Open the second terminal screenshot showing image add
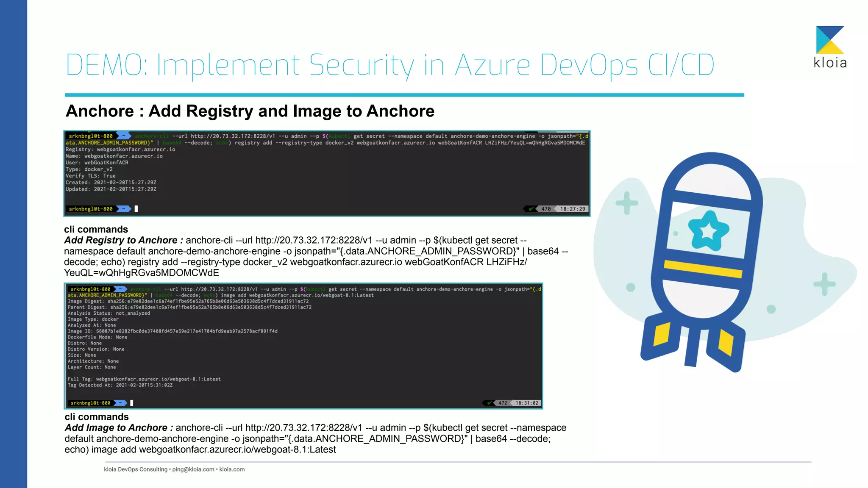 point(303,346)
